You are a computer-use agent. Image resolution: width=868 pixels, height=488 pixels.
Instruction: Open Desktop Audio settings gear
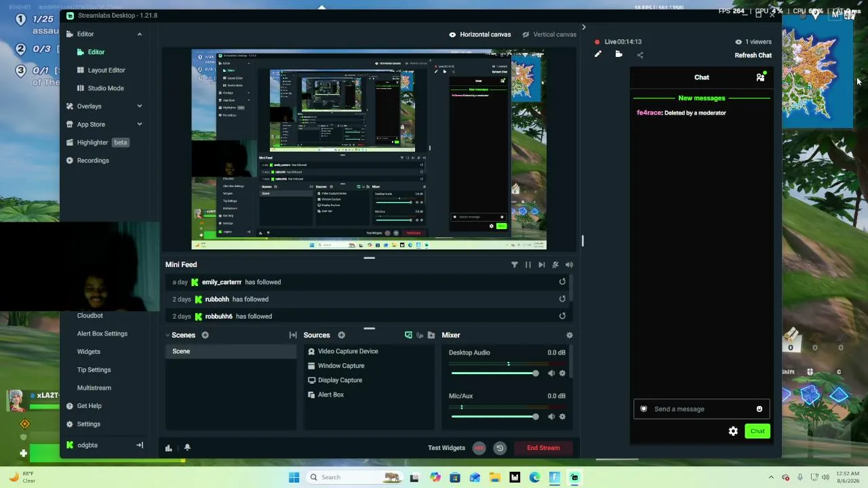562,373
